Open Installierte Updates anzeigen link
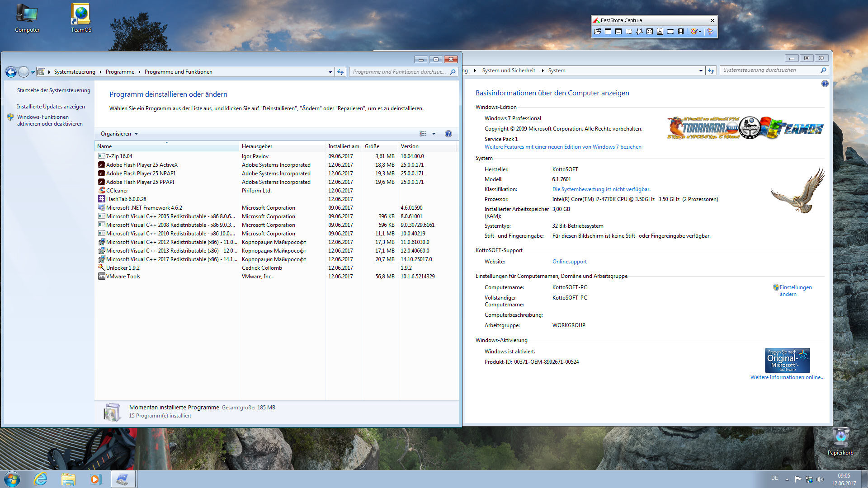Viewport: 868px width, 488px height. click(x=51, y=107)
